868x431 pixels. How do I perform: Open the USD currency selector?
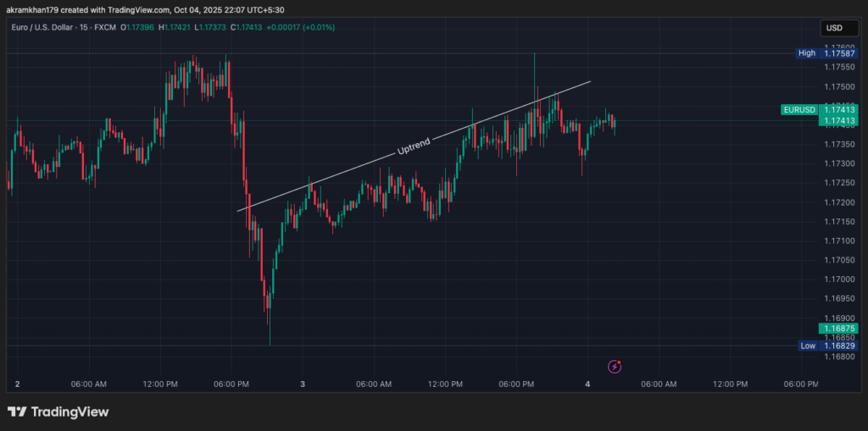[x=832, y=28]
